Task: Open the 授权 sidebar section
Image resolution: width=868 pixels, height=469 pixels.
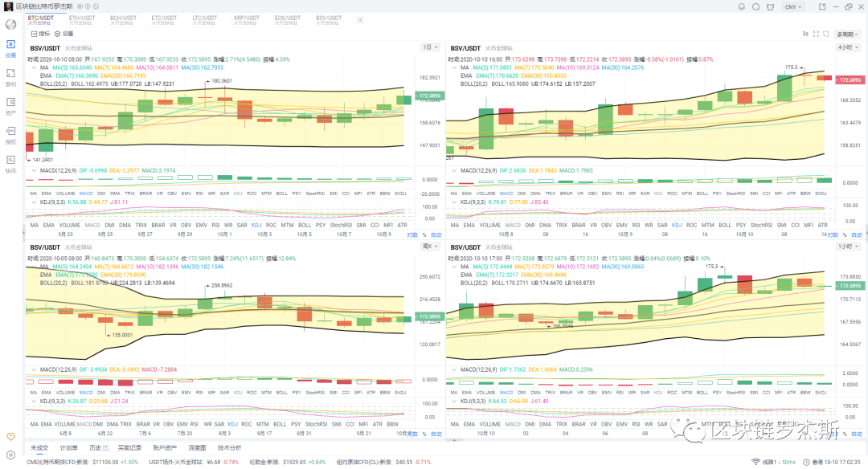Action: click(10, 135)
